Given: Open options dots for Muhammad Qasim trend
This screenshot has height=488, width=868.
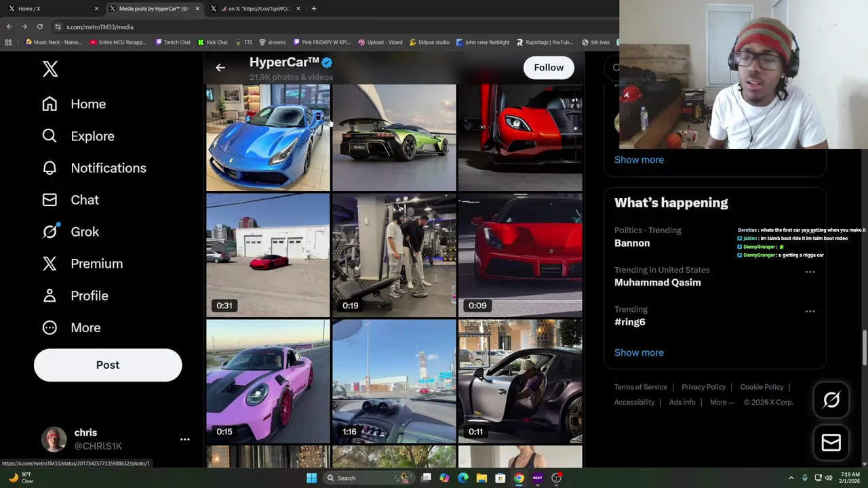Looking at the screenshot, I should click(x=810, y=272).
